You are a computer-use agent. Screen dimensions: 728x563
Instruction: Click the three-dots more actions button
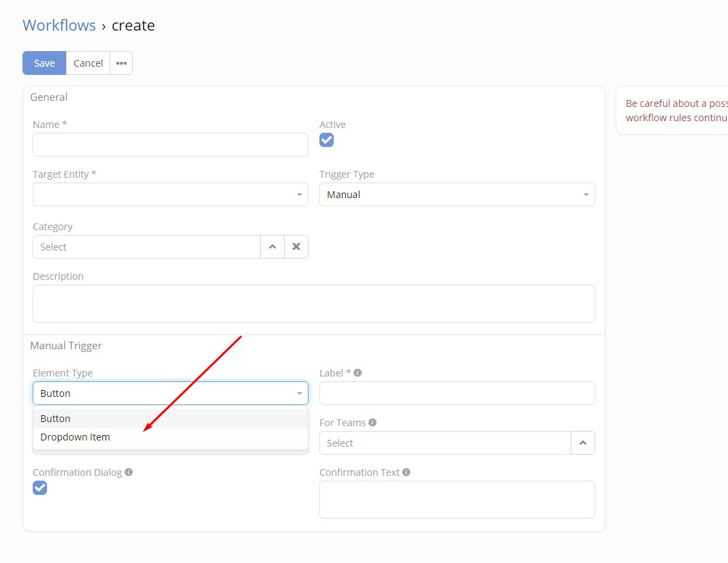[x=121, y=63]
